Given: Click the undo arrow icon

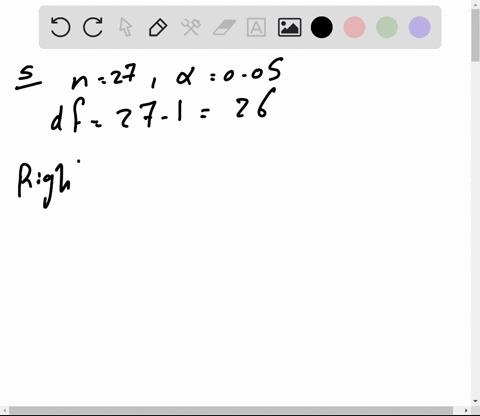Looking at the screenshot, I should 60,27.
